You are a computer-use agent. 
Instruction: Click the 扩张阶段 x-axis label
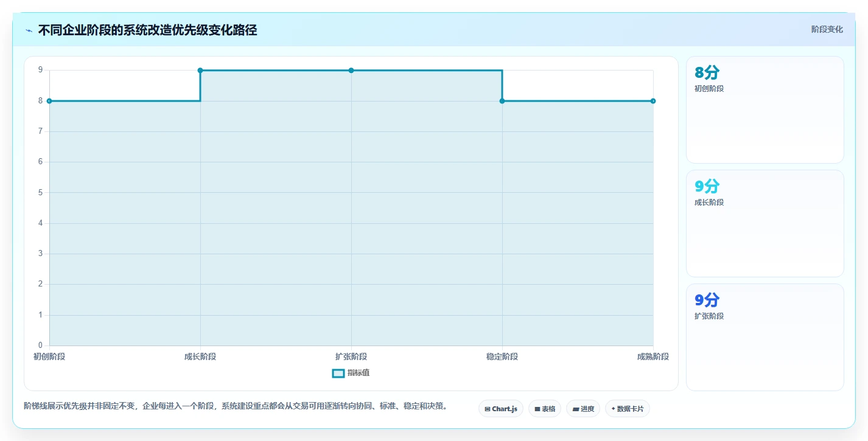coord(351,356)
